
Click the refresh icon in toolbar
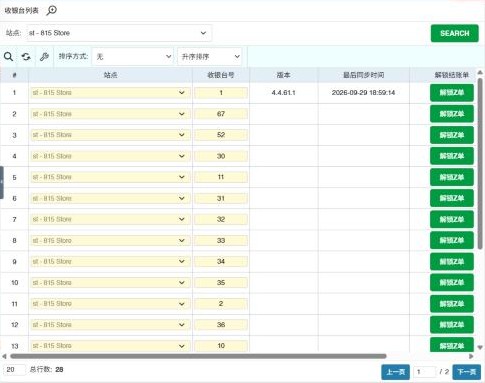[26, 57]
